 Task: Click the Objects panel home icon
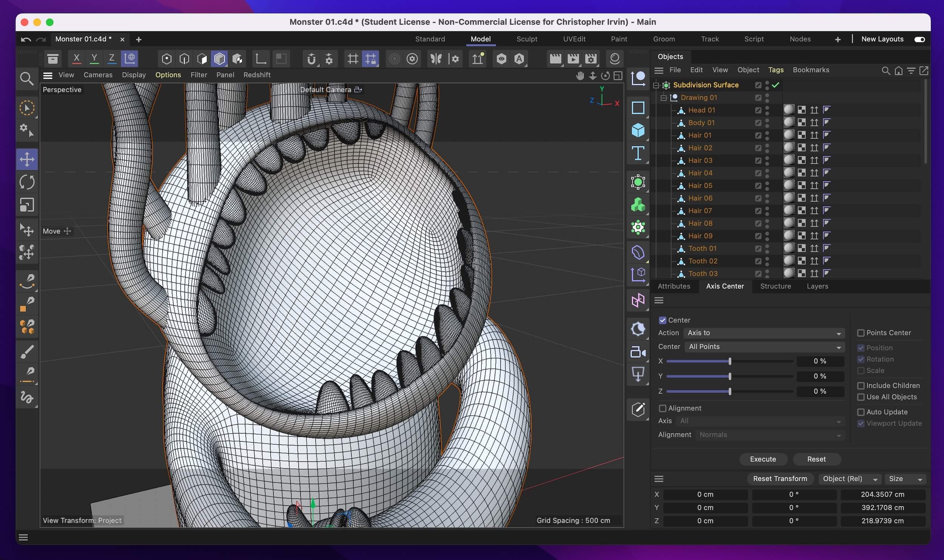(x=898, y=70)
